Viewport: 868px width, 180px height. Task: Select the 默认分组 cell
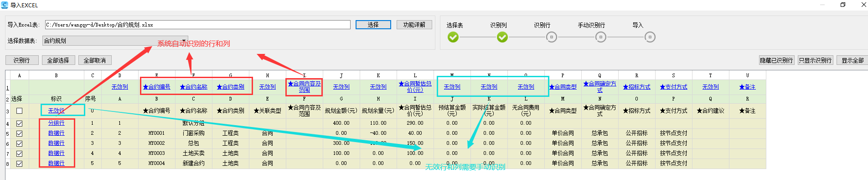tap(193, 123)
